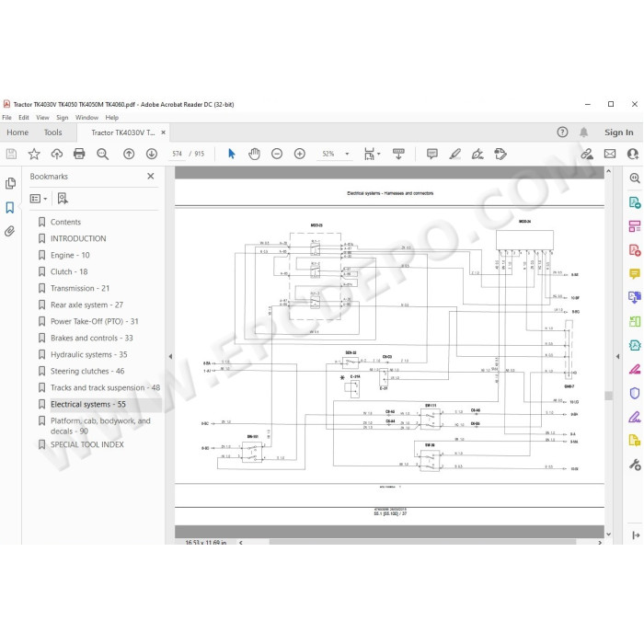Open the Attachments paperclip panel
This screenshot has width=644, height=644.
point(10,231)
